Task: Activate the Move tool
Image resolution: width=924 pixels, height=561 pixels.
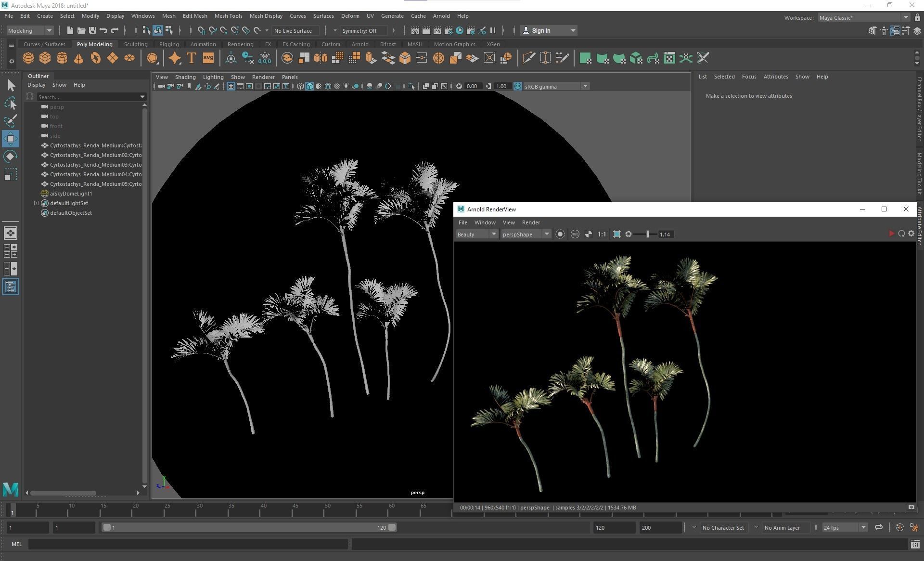Action: pyautogui.click(x=11, y=139)
